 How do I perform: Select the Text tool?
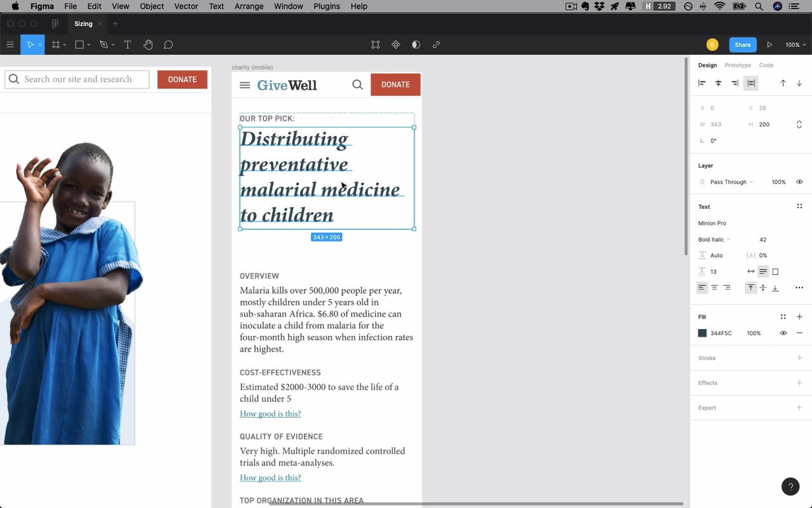128,44
